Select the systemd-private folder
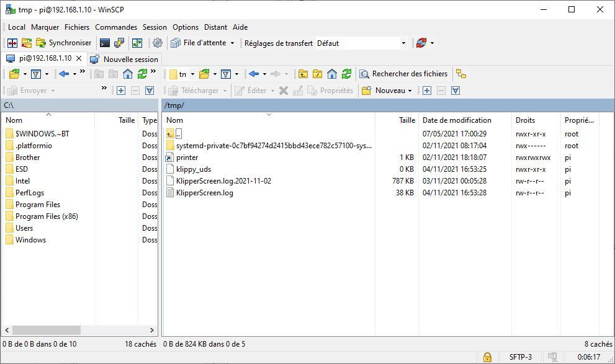Screen dimensions: 615x364 [x=274, y=146]
